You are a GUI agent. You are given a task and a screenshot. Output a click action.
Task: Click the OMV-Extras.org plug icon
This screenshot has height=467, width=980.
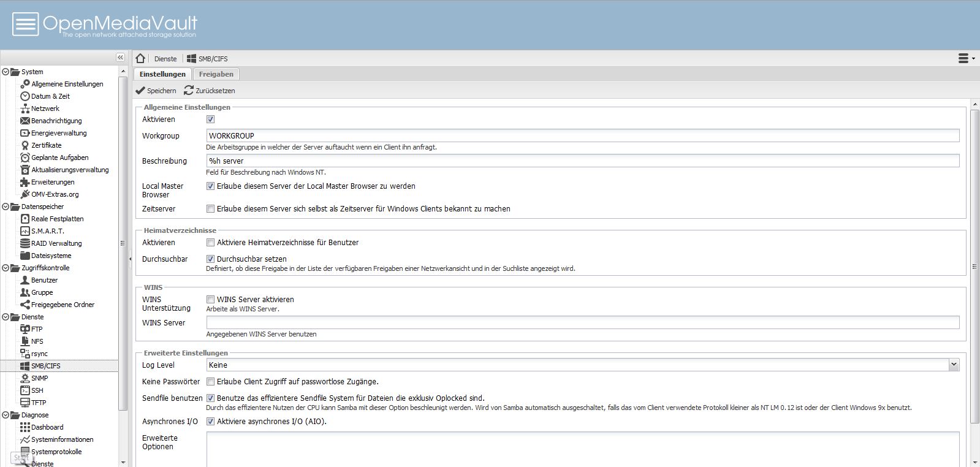tap(25, 194)
